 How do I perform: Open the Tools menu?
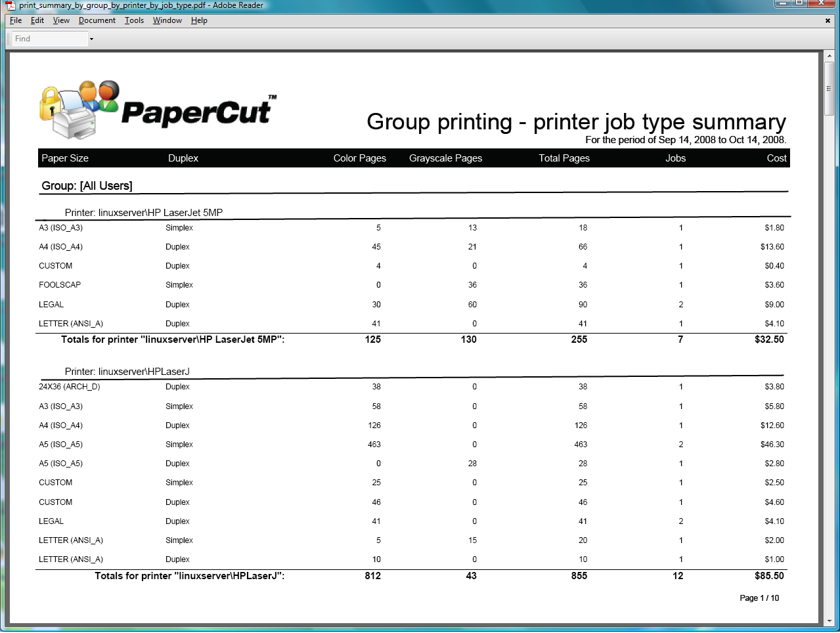point(134,20)
